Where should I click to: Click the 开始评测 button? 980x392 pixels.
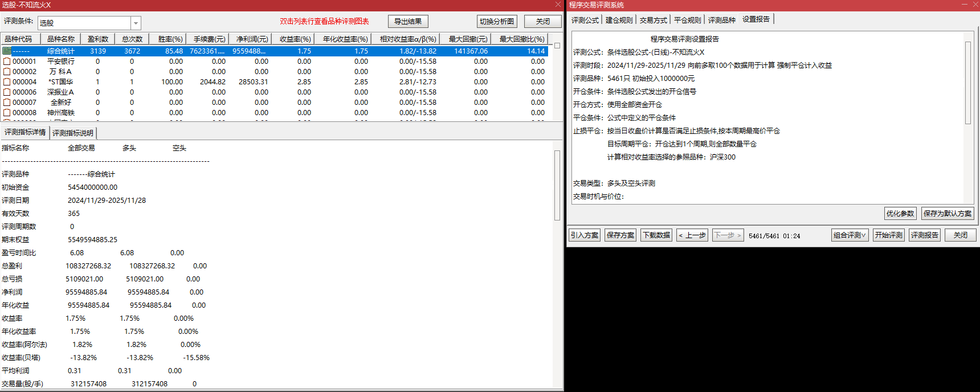(888, 235)
